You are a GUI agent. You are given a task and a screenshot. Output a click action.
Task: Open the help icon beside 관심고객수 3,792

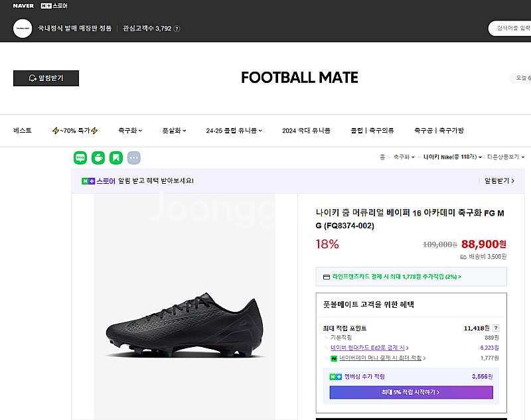177,29
